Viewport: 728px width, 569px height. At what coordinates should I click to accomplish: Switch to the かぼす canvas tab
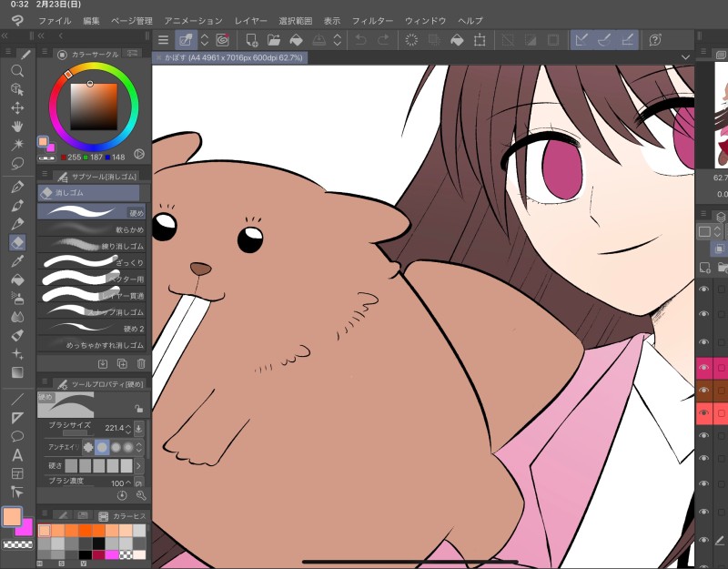230,57
